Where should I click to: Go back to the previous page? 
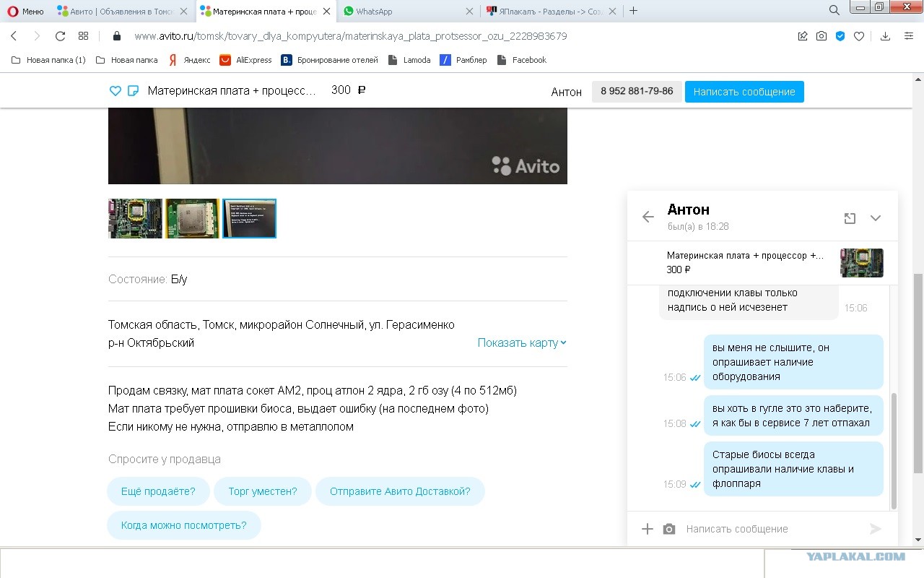coord(13,36)
